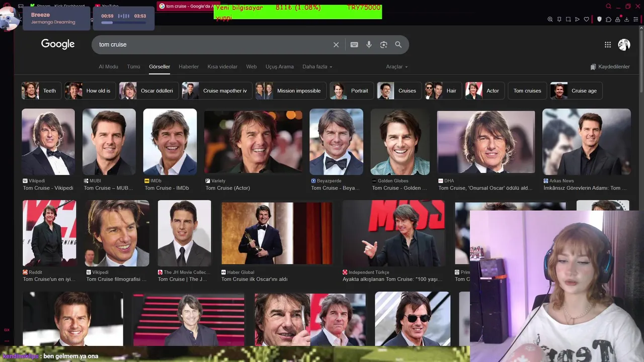Image resolution: width=644 pixels, height=362 pixels.
Task: Select the Stream Kick Dashboard tab
Action: [57, 6]
